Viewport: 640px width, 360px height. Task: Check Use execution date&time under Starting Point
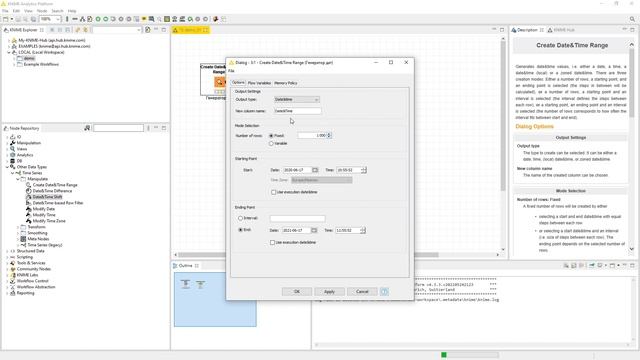(273, 192)
